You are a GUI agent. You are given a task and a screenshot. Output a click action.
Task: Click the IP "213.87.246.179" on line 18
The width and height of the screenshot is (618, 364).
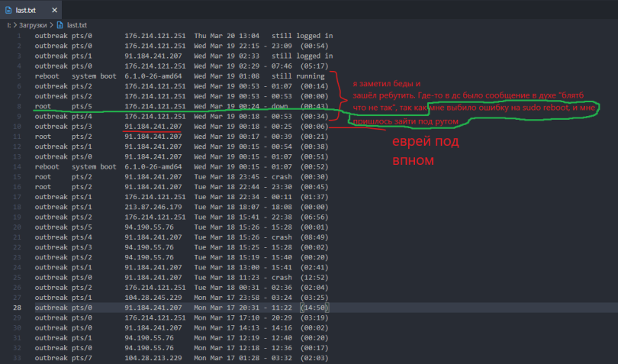(x=153, y=207)
